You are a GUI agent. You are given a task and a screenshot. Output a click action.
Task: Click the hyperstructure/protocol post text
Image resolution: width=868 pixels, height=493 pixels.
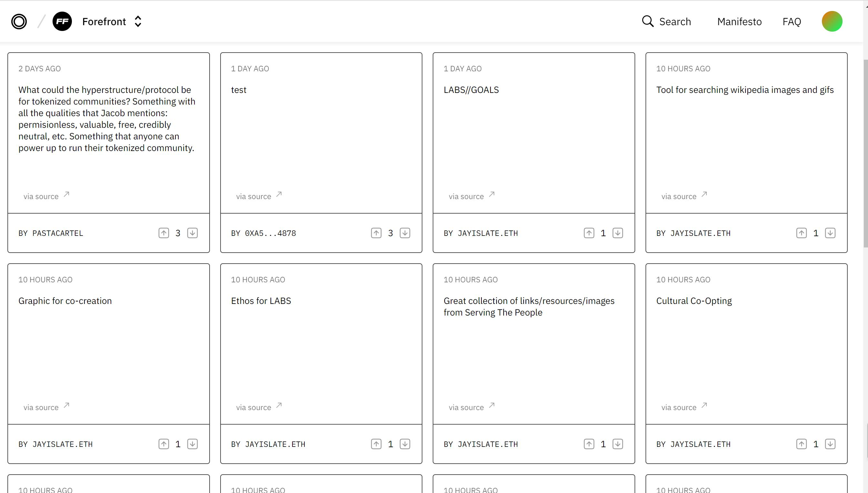tap(107, 119)
